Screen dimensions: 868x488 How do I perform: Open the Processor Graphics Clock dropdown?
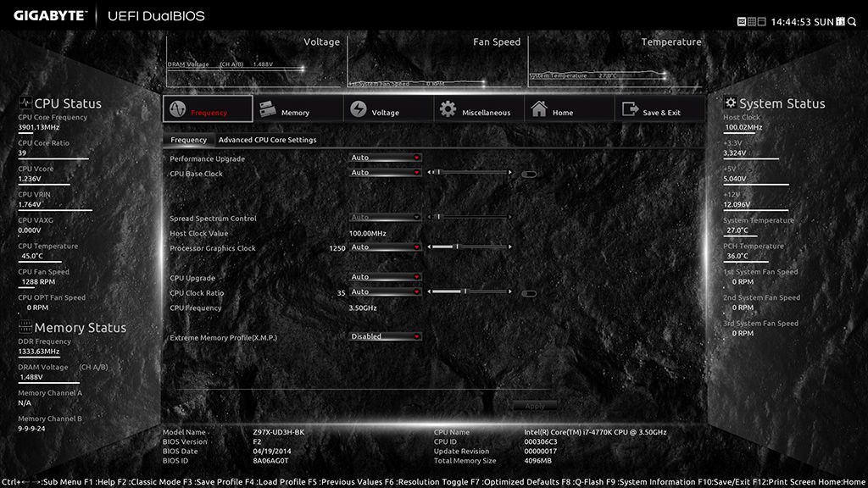[386, 247]
